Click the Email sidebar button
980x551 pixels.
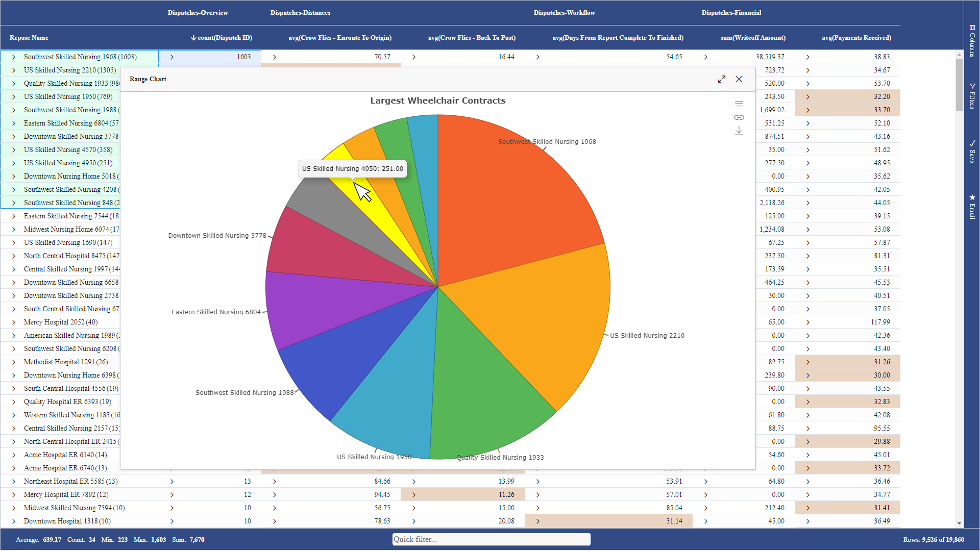point(972,207)
